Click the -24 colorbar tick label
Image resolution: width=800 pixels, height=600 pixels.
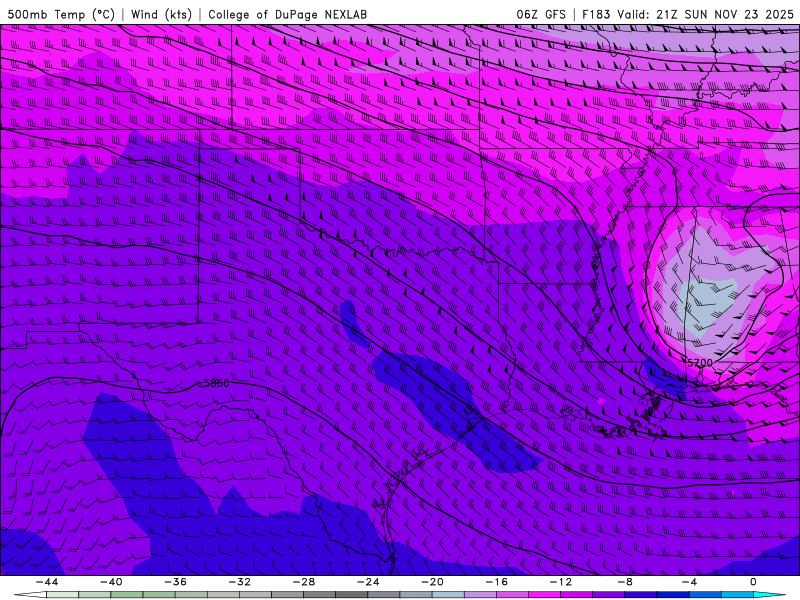368,582
